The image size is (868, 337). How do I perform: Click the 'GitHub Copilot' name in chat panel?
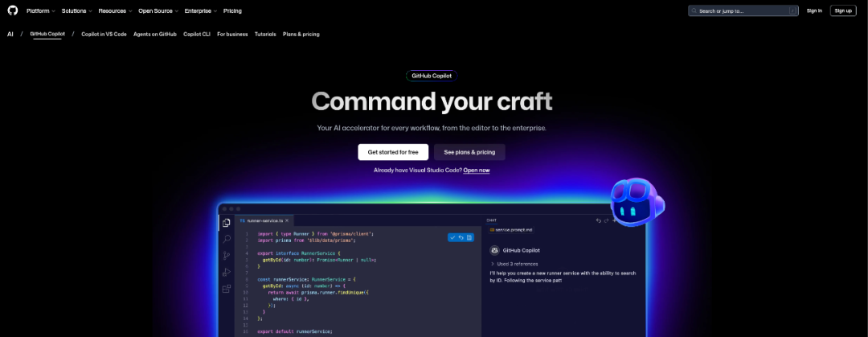pyautogui.click(x=520, y=250)
